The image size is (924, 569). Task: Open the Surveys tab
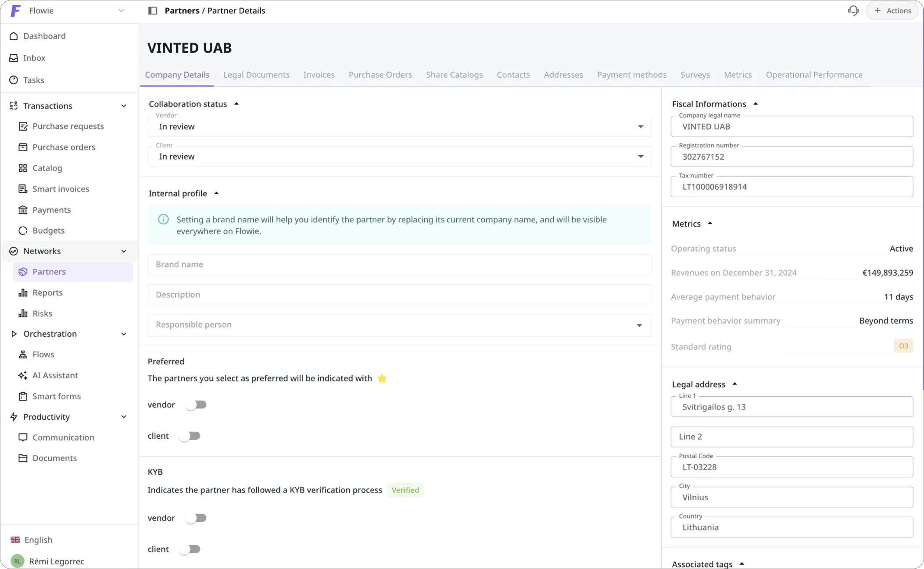[x=695, y=75]
